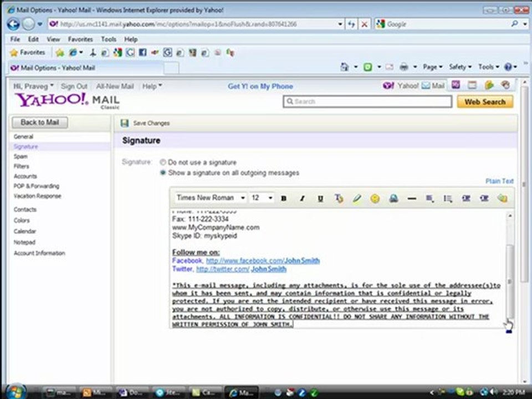Screen dimensions: 532x399
Task: Open the Yahoo Messenger icon beside Mail
Action: tap(456, 85)
